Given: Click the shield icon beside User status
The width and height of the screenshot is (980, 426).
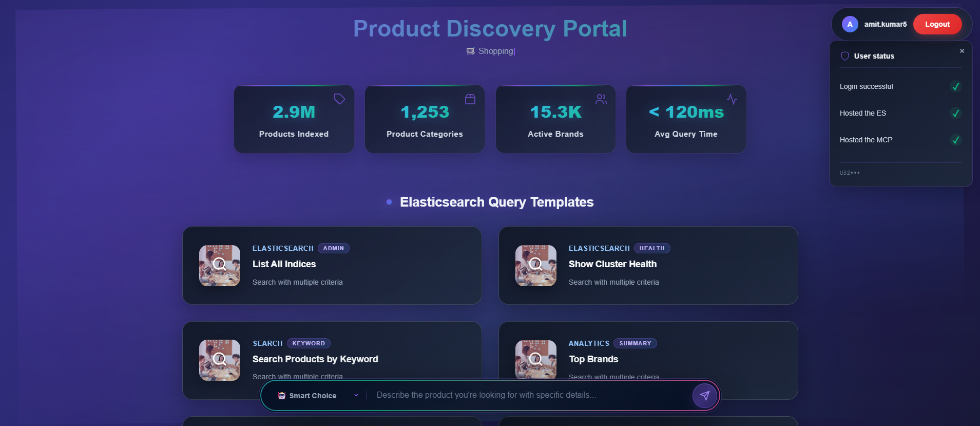Looking at the screenshot, I should (844, 56).
